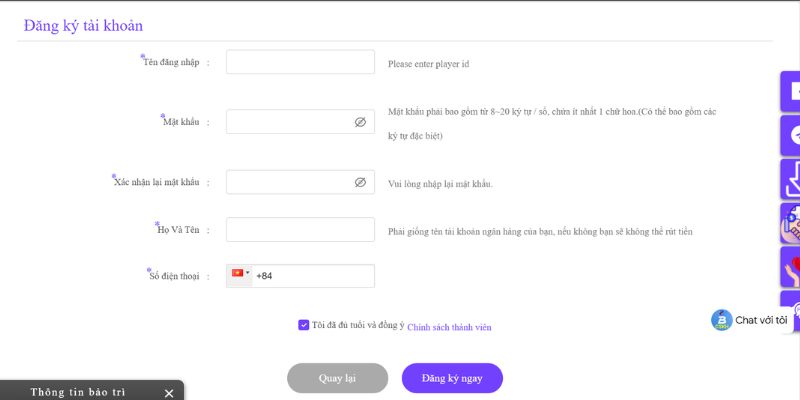Image resolution: width=800 pixels, height=400 pixels.
Task: Show password in 'Mật khẩu' field
Action: [x=360, y=122]
